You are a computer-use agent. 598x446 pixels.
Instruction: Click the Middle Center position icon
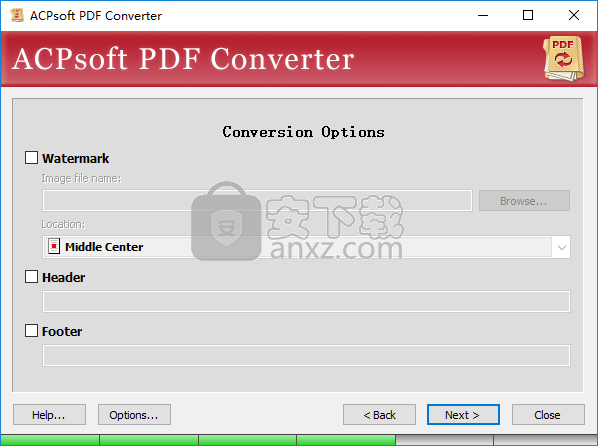[x=54, y=247]
